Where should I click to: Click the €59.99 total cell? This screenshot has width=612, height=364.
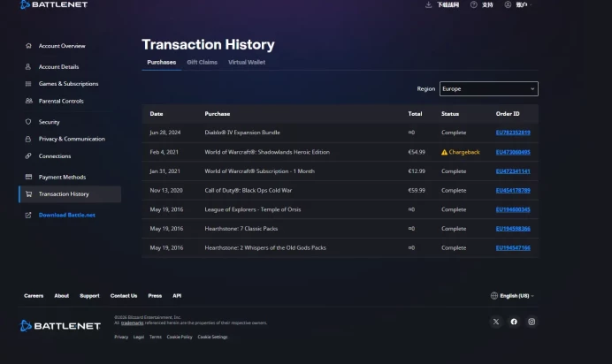[417, 190]
